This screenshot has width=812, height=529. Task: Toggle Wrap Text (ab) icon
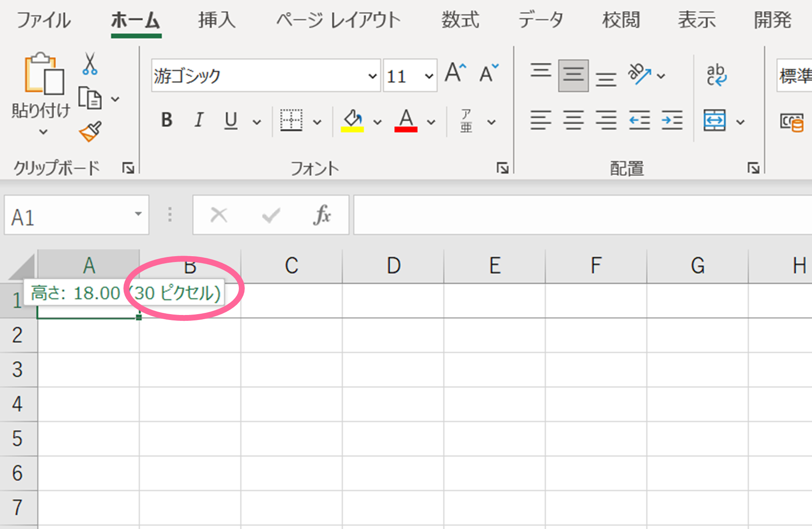click(x=716, y=75)
